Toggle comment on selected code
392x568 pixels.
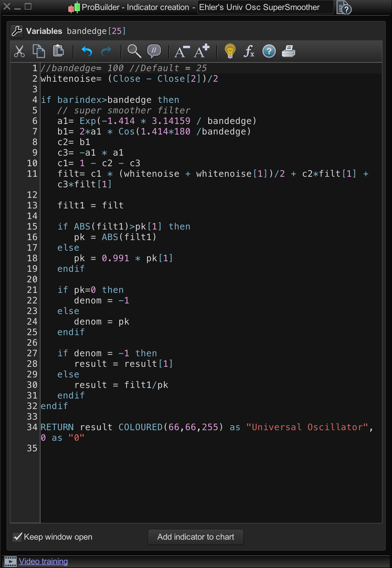tap(154, 51)
